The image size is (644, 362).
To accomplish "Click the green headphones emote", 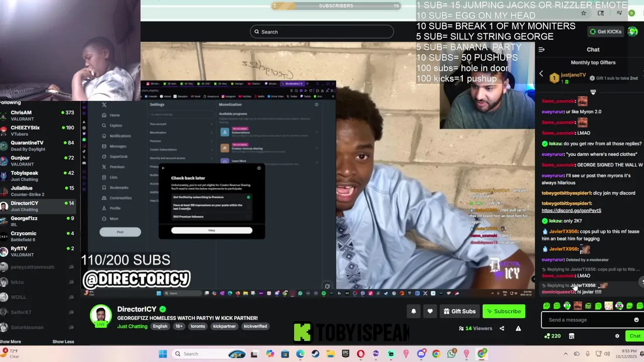I will pyautogui.click(x=567, y=306).
